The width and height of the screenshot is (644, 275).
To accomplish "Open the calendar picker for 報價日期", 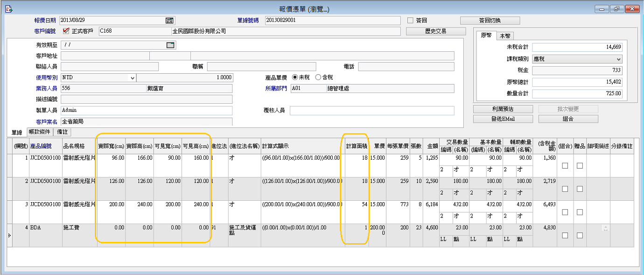I will [169, 21].
